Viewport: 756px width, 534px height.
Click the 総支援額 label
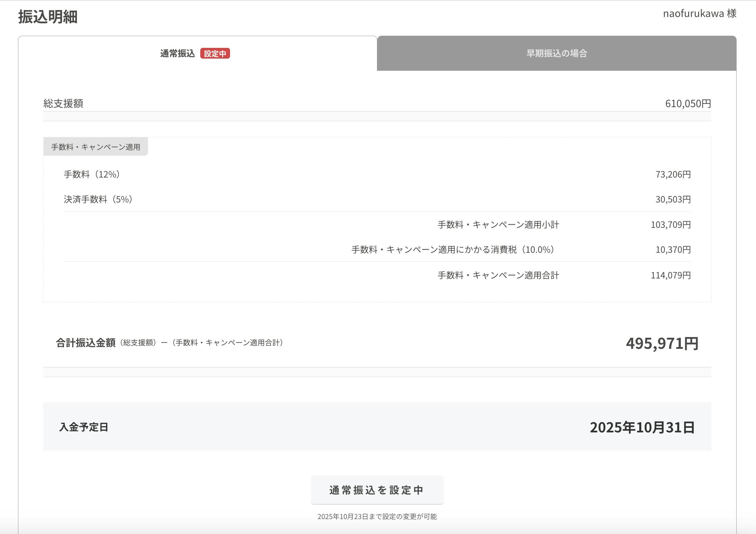coord(63,103)
